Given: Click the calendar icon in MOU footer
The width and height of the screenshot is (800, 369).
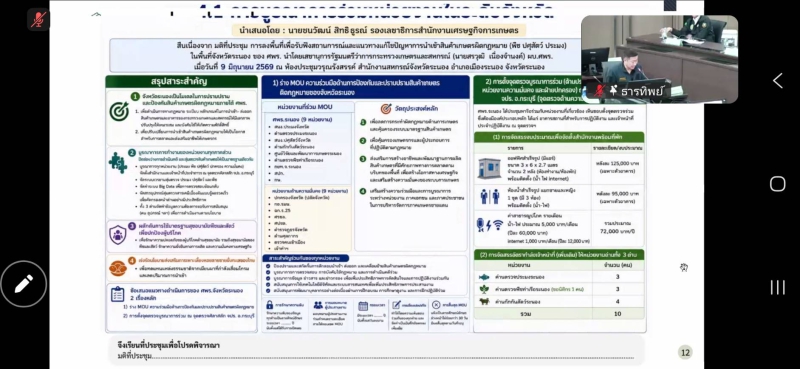Looking at the screenshot, I should tap(363, 305).
